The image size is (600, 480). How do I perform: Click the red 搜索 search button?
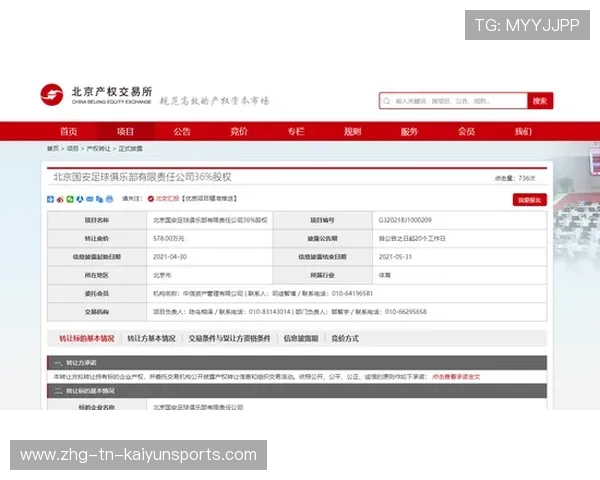click(x=540, y=101)
